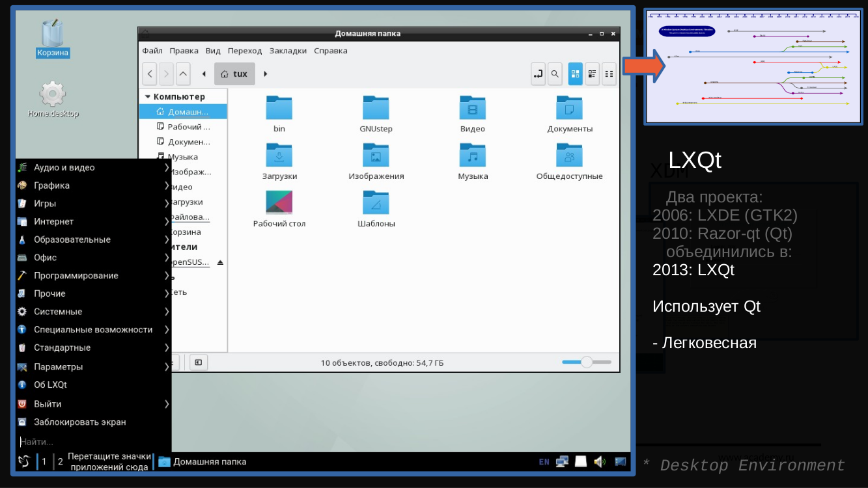Expand the Параметры submenu
Screen dimensions: 868x488
tap(93, 366)
